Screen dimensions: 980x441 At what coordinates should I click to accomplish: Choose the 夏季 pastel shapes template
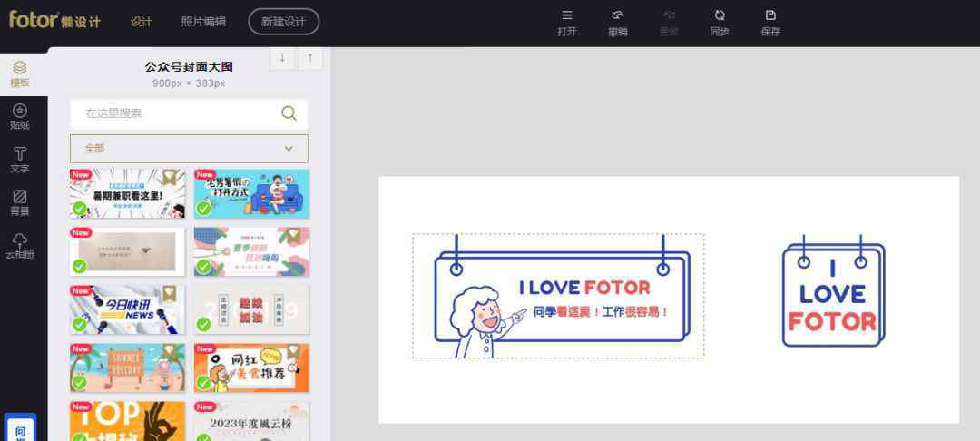point(252,251)
